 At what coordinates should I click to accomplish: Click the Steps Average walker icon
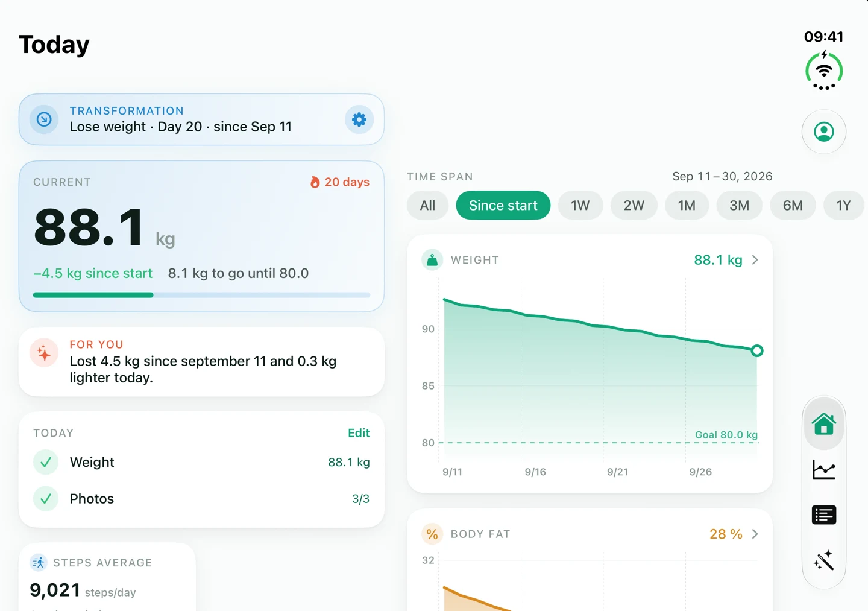click(x=39, y=563)
